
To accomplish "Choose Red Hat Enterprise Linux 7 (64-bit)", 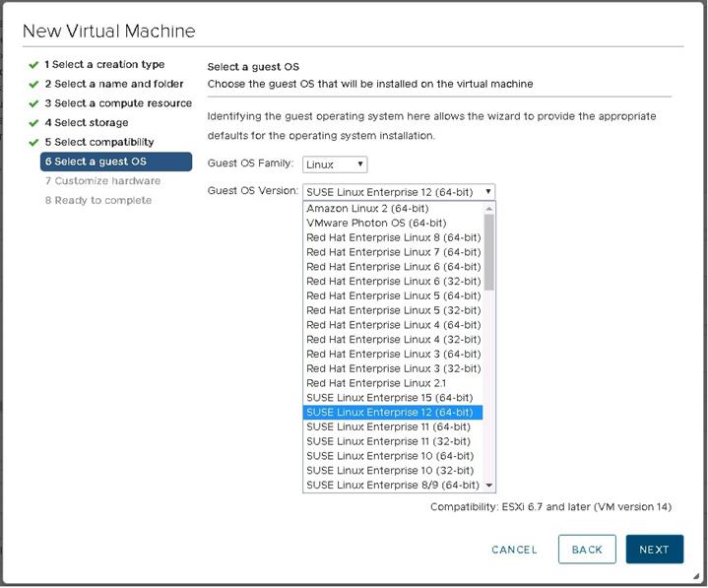I will 393,252.
